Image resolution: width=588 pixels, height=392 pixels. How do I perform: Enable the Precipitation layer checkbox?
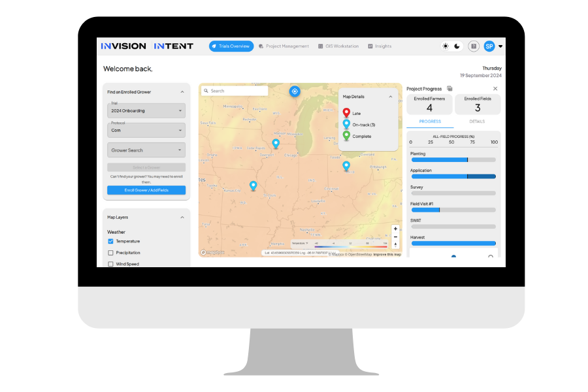(x=111, y=253)
